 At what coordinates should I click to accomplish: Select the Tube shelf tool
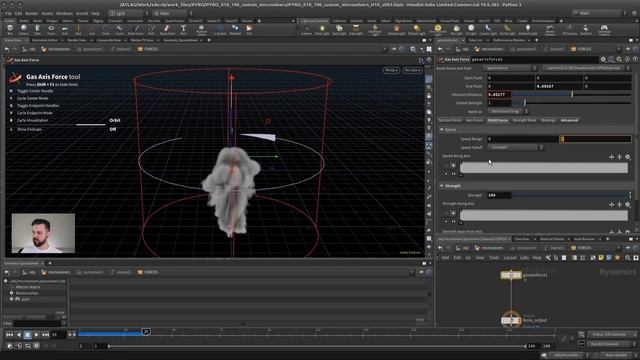point(37,29)
